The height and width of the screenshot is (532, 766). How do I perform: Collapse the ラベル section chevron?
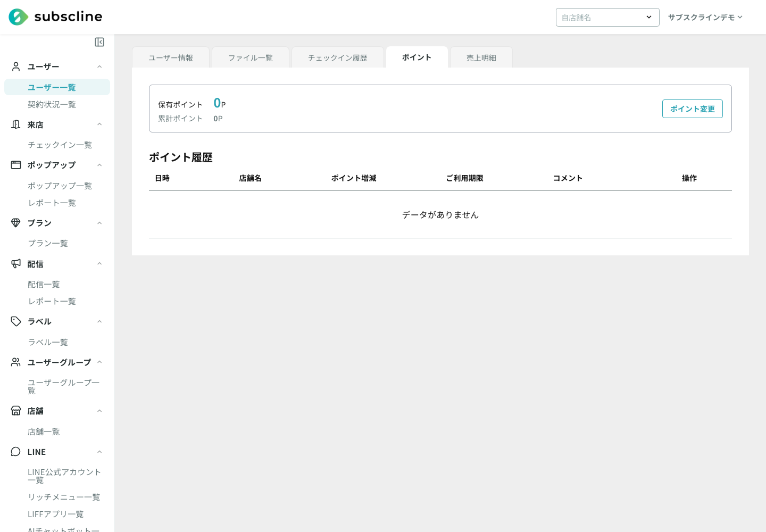click(x=99, y=321)
